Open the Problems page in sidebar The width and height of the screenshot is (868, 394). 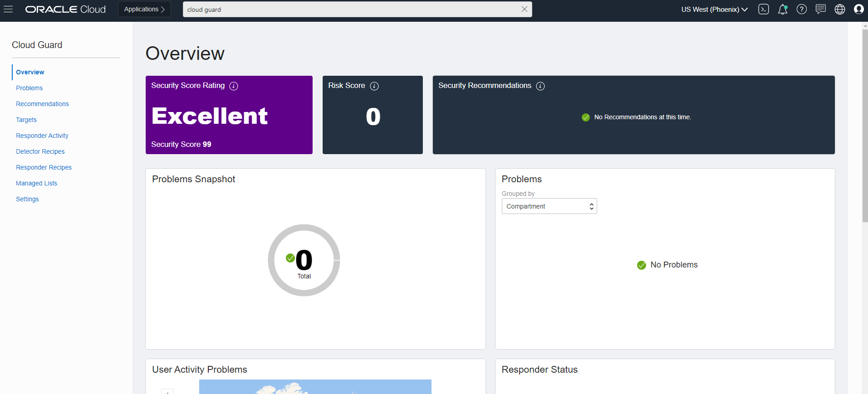pos(29,88)
